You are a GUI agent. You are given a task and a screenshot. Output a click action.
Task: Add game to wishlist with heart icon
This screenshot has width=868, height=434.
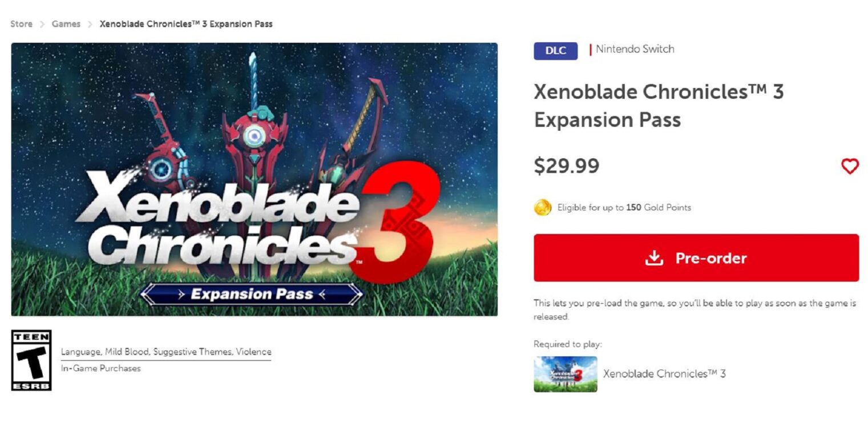pos(850,166)
